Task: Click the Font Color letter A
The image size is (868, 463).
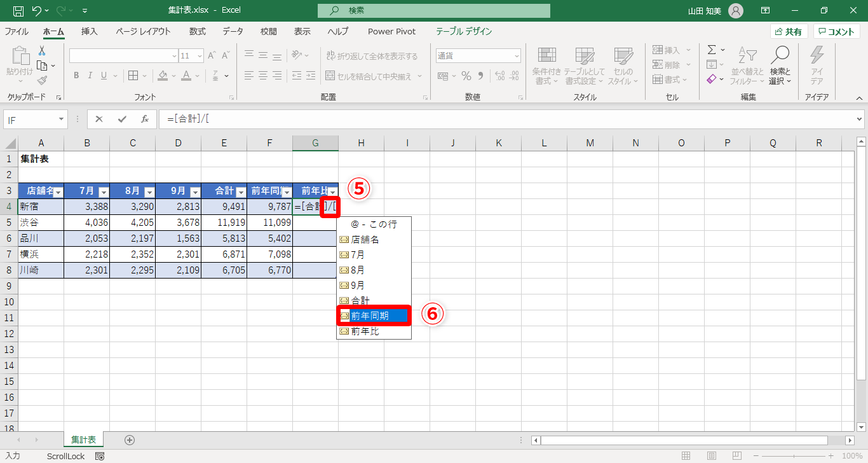Action: coord(186,76)
